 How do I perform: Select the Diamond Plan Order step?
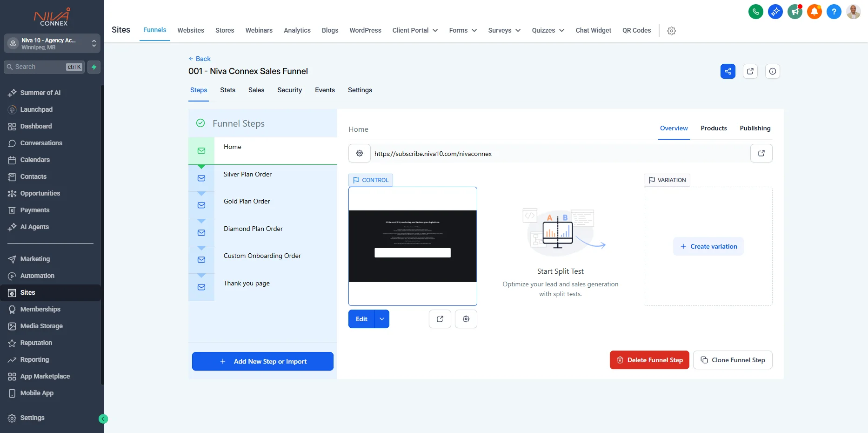(x=263, y=232)
